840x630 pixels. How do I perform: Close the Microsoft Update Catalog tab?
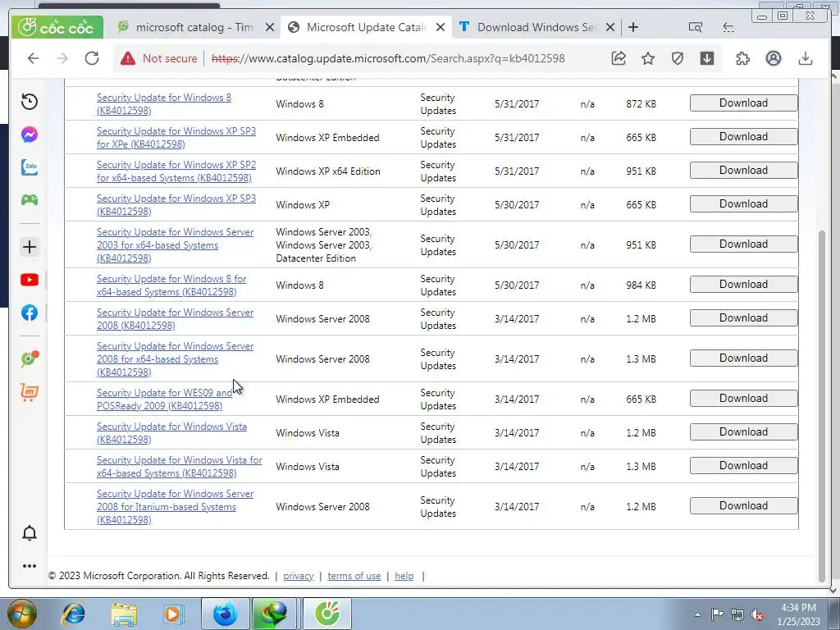441,27
